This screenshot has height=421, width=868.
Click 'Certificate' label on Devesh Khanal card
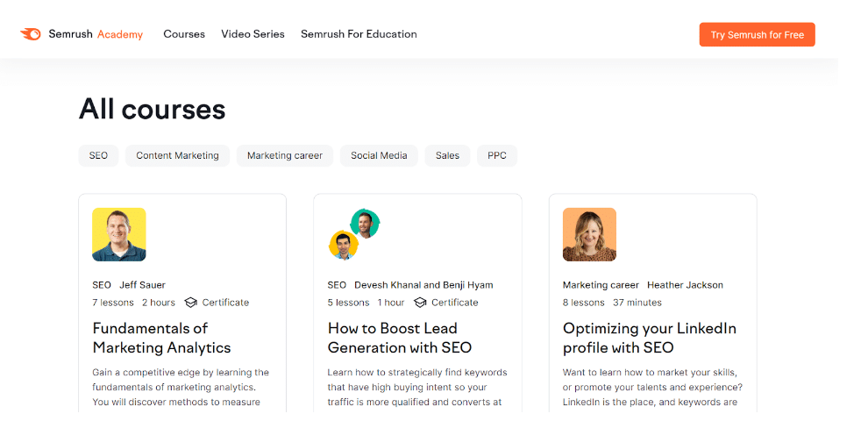[x=454, y=303]
